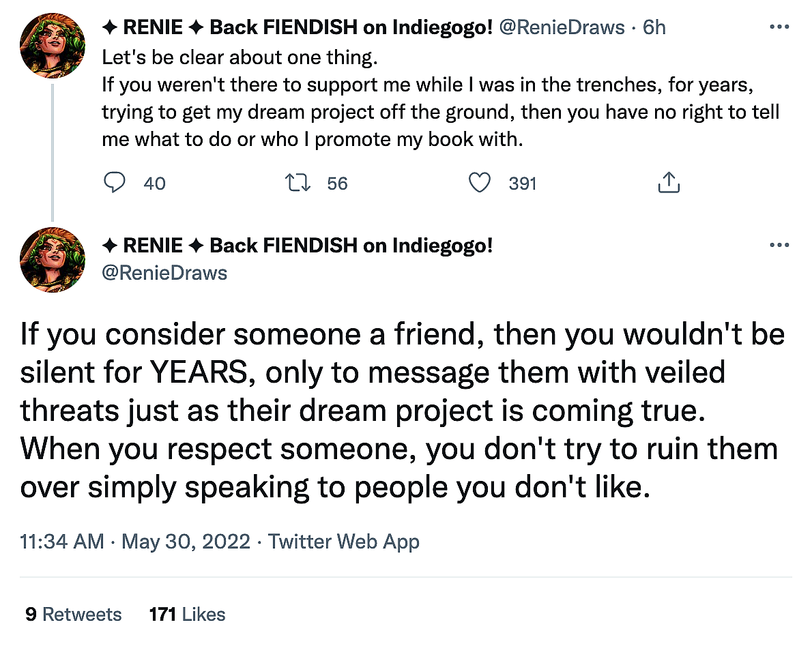Viewport: 812px width, 646px height.
Task: Open the more options menu on the second tweet
Action: tap(779, 246)
